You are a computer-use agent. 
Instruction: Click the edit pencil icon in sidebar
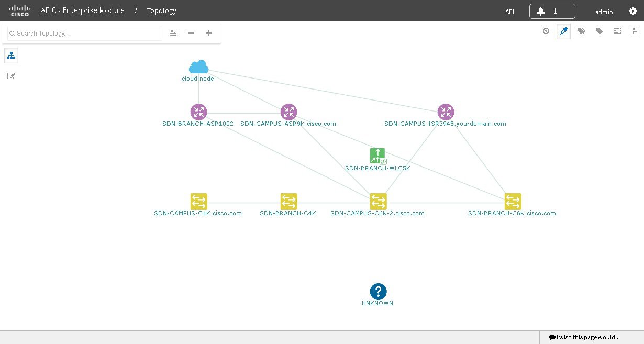tap(11, 76)
